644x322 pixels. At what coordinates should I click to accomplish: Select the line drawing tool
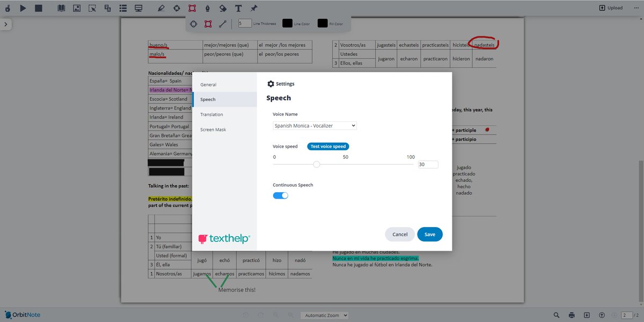pos(222,24)
